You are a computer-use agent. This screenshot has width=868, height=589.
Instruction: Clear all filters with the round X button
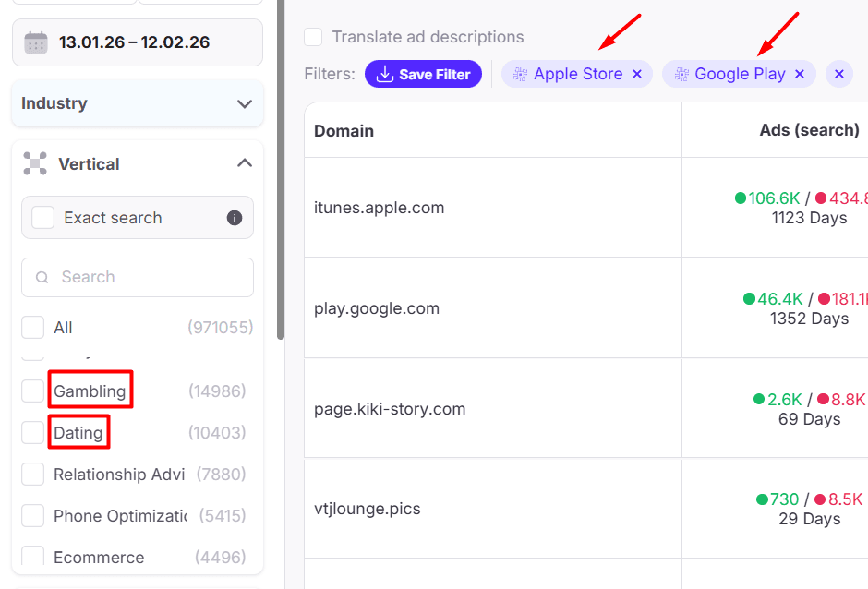tap(839, 74)
